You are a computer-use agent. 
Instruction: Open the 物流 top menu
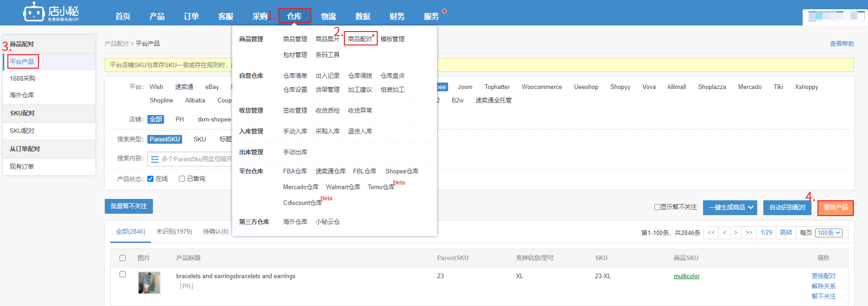pos(329,16)
